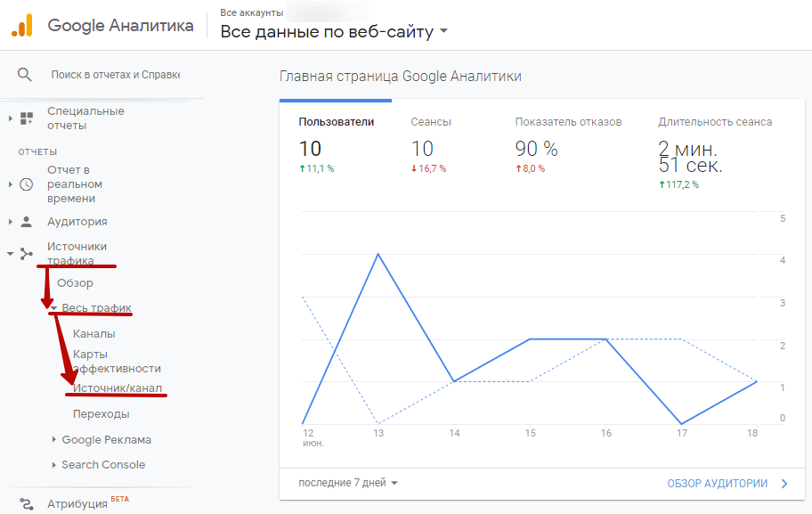812x514 pixels.
Task: Select the Пользователи metric tab
Action: click(x=336, y=144)
